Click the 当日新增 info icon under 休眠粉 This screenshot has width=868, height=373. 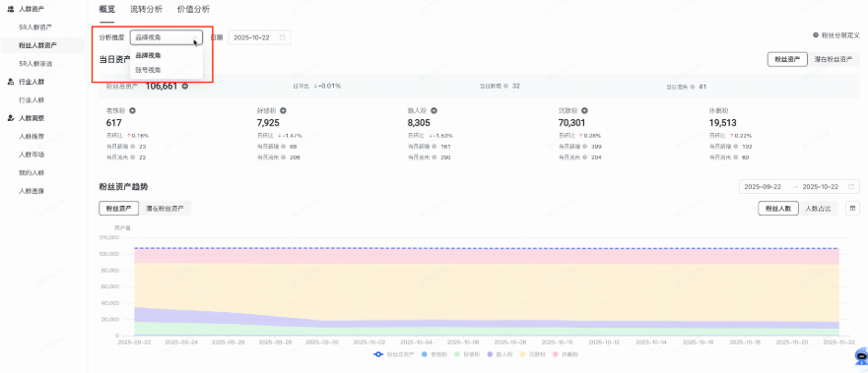coord(736,147)
